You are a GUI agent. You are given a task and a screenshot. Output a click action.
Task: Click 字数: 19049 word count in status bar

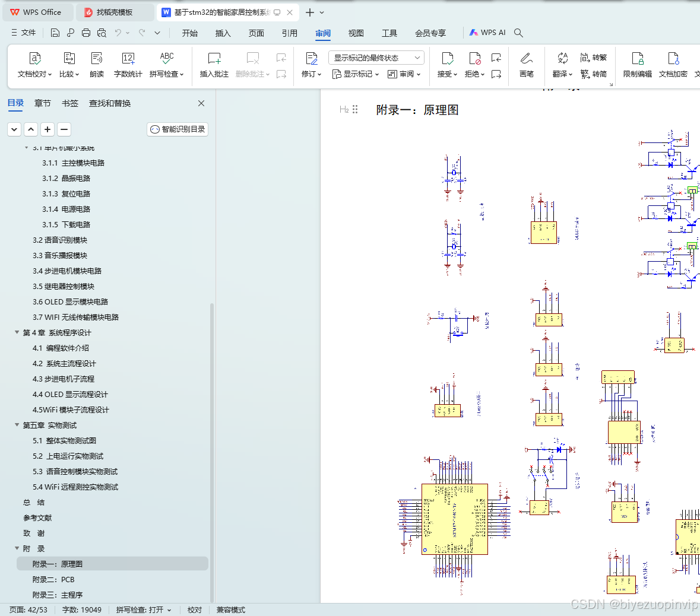(82, 609)
